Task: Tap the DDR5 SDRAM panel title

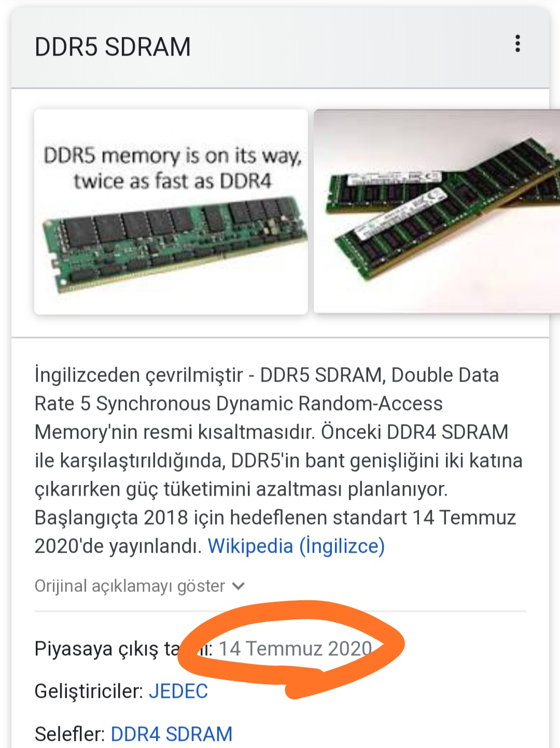Action: (x=113, y=47)
